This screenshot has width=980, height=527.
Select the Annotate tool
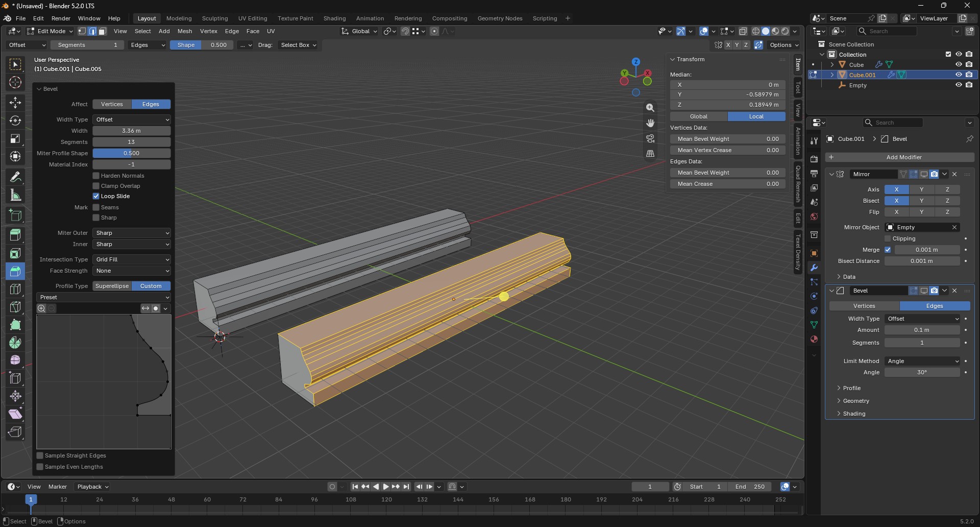(15, 177)
